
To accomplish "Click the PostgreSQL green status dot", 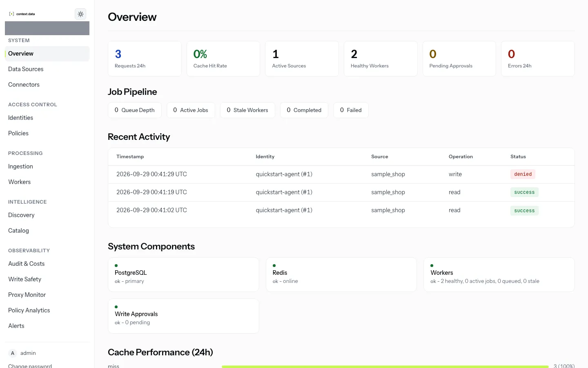I will coord(116,265).
